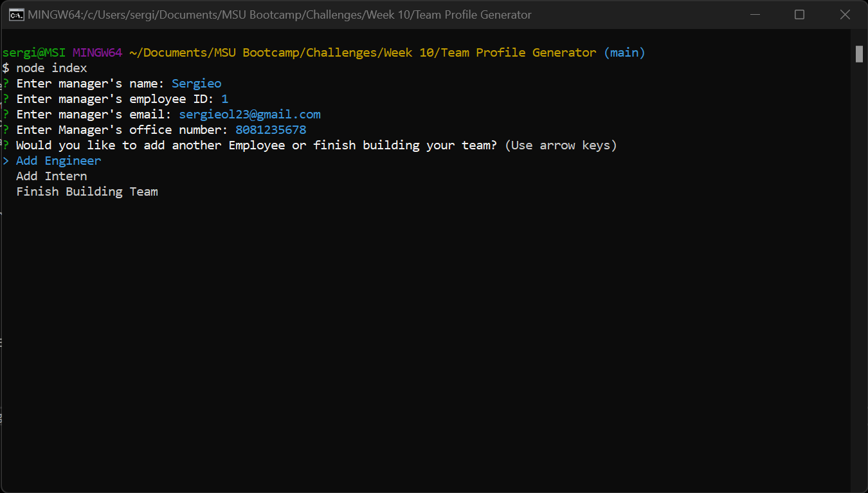Click the office number 8081235678 value

coord(270,129)
